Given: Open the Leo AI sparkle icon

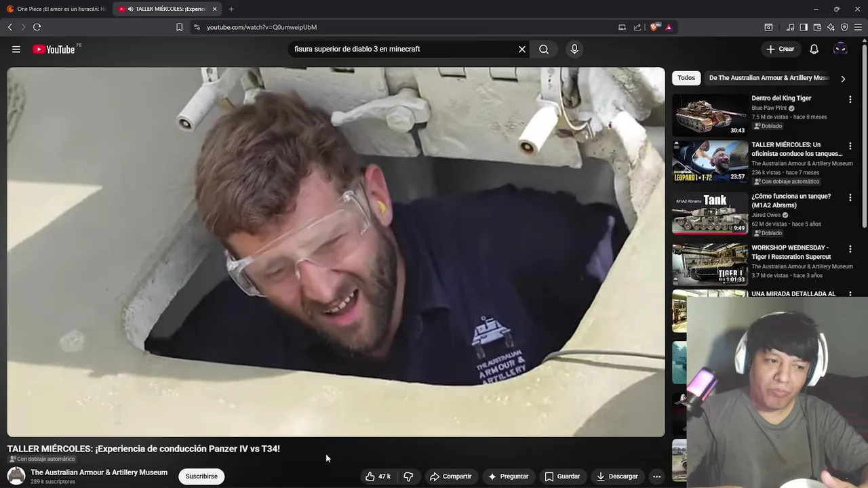Looking at the screenshot, I should pyautogui.click(x=831, y=27).
